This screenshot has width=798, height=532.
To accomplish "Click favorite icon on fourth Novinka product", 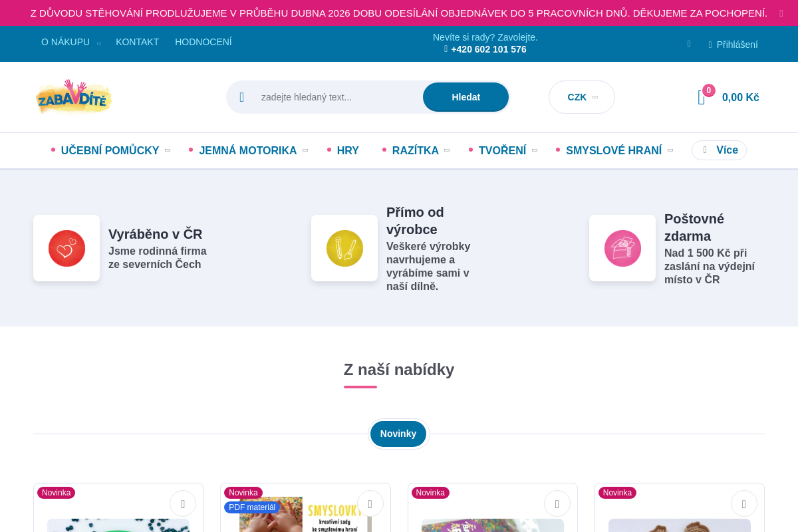I will (x=744, y=503).
